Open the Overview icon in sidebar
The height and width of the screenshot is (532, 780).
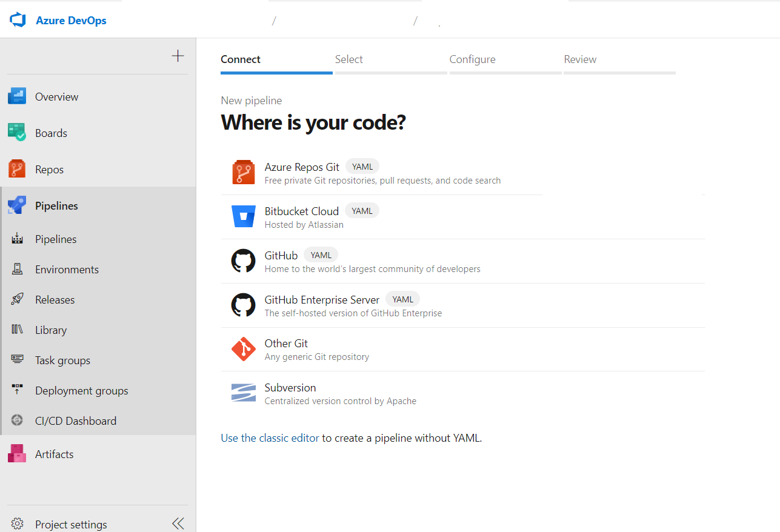17,96
